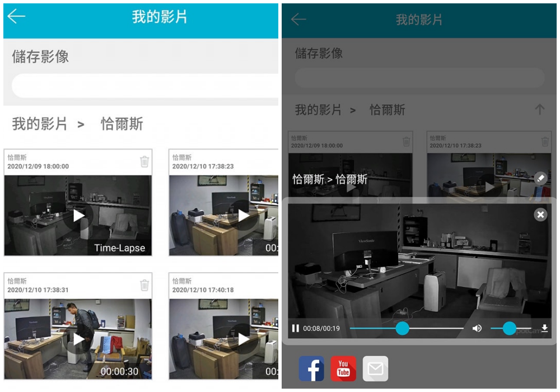Tap the 我的影片 title in left header
This screenshot has height=392, width=560.
[x=160, y=17]
